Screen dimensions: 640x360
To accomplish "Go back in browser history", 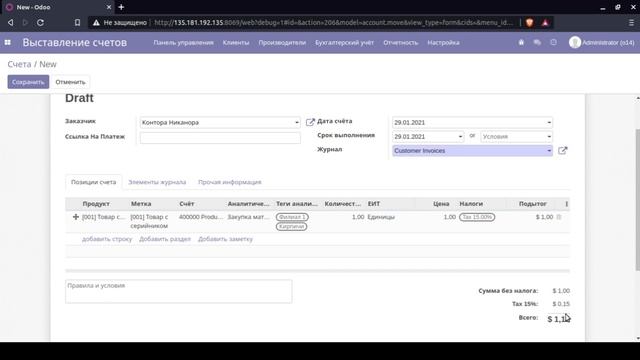I will 11,22.
